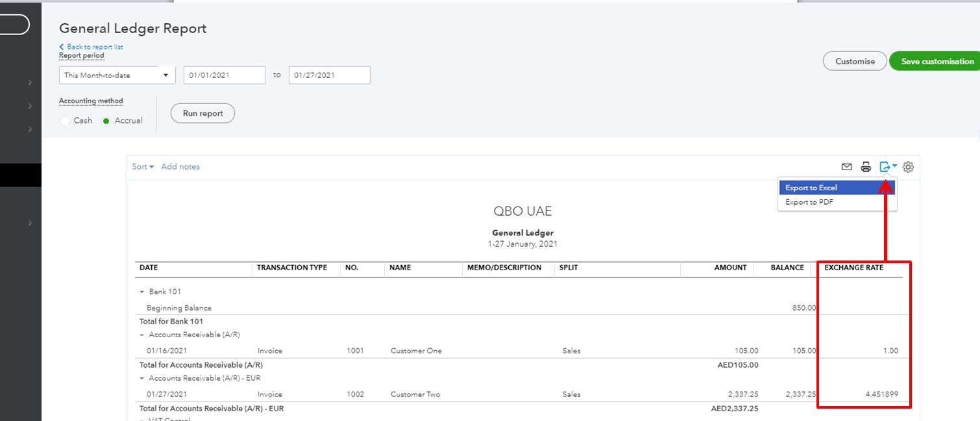This screenshot has height=421, width=980.
Task: Click the email report envelope icon
Action: [846, 167]
